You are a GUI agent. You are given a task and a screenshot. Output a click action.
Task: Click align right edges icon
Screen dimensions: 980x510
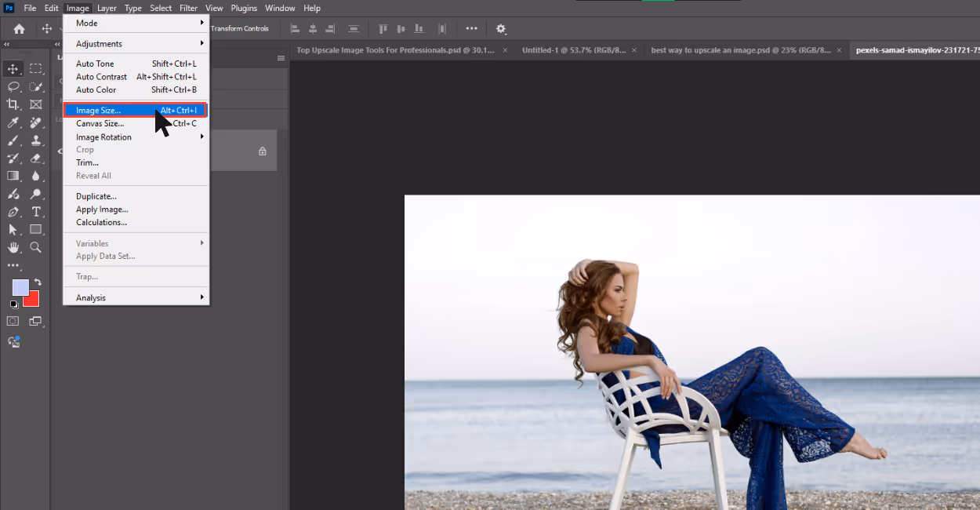[330, 28]
